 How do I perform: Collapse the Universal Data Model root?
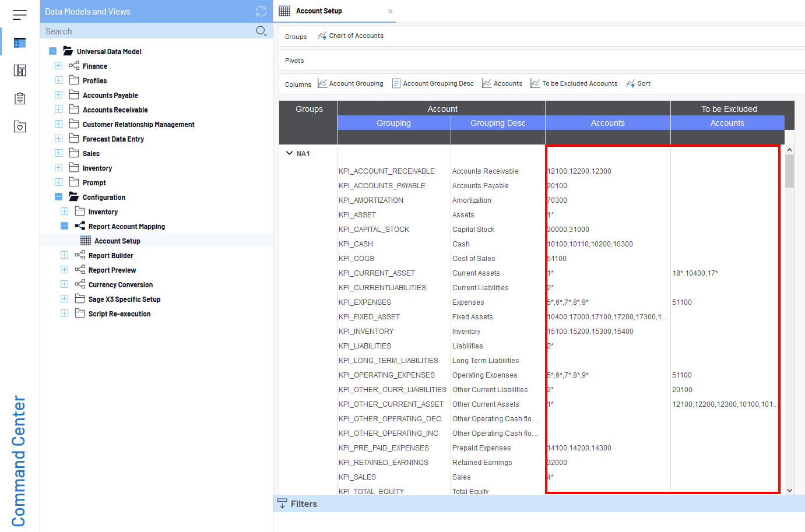point(52,51)
